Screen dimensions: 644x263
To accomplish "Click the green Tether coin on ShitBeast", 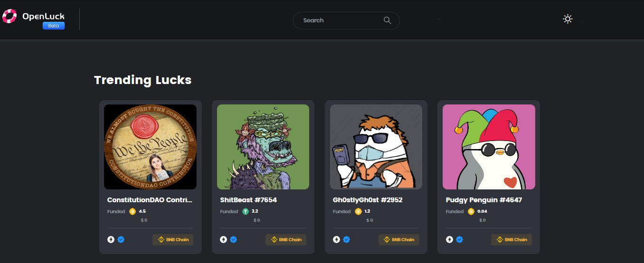I will click(x=246, y=212).
